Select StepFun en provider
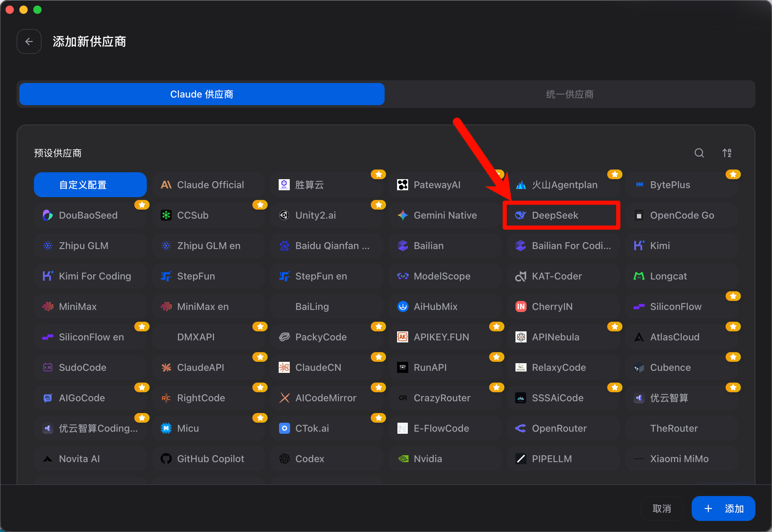This screenshot has height=532, width=772. coord(327,276)
